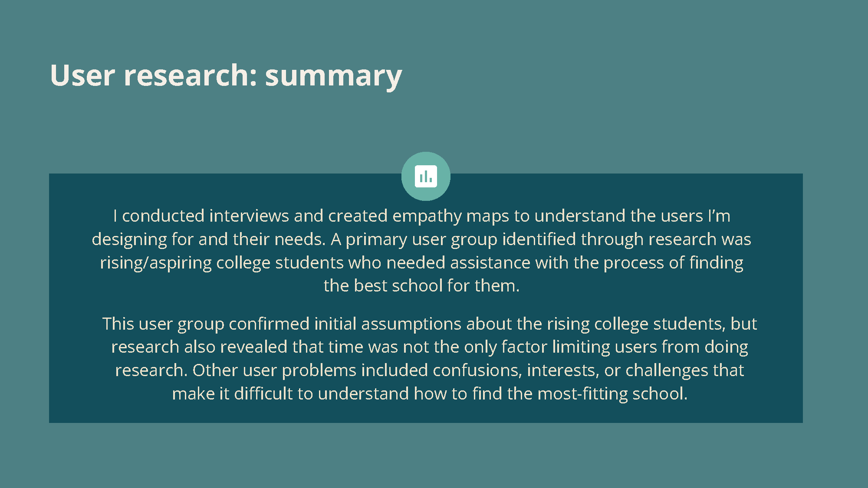Click the words "most-fitting school"
The image size is (868, 488).
pyautogui.click(x=612, y=394)
